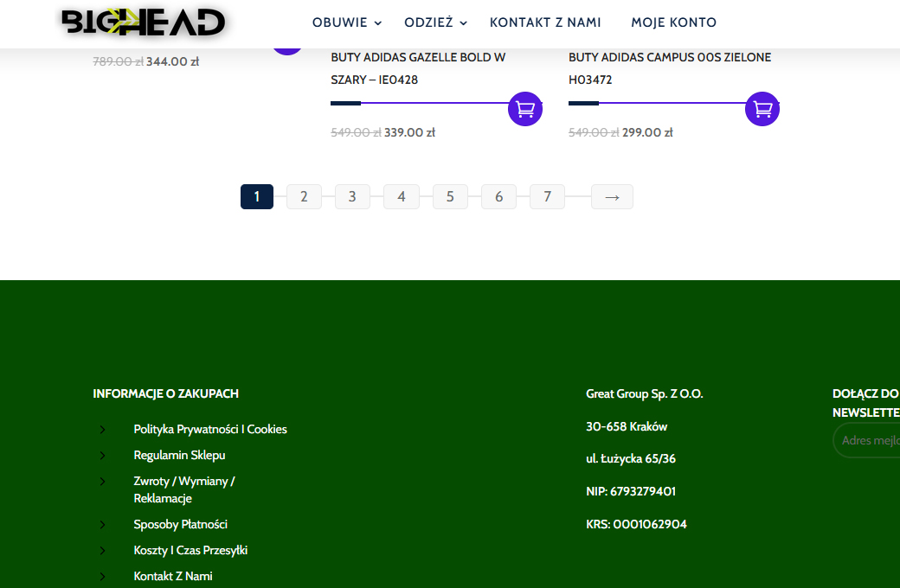This screenshot has width=900, height=588.
Task: Open KONTAKT Z NAMI in top navigation
Action: point(545,22)
